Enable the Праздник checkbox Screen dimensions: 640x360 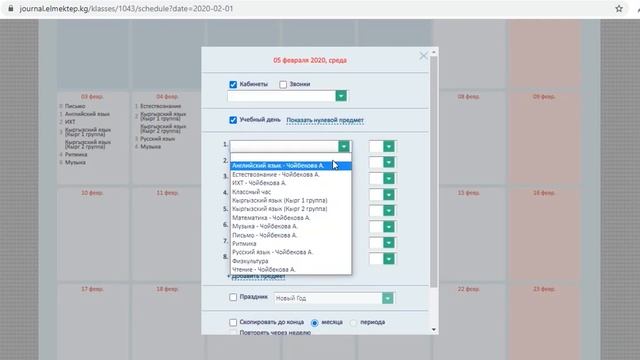click(x=233, y=297)
